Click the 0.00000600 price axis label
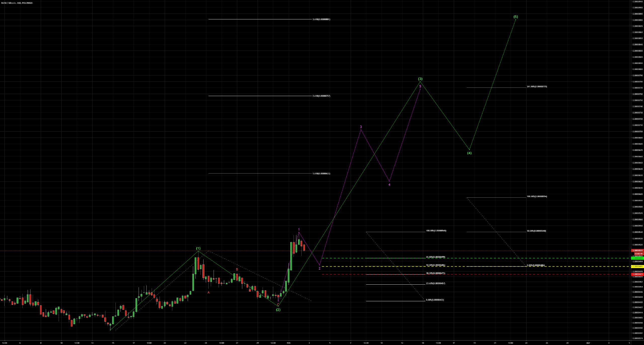644x345 pixels. pos(638,194)
